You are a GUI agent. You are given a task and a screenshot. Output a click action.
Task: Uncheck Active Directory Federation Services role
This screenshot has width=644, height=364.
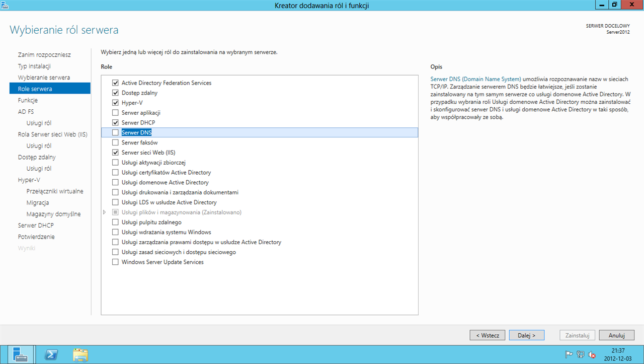pos(115,83)
